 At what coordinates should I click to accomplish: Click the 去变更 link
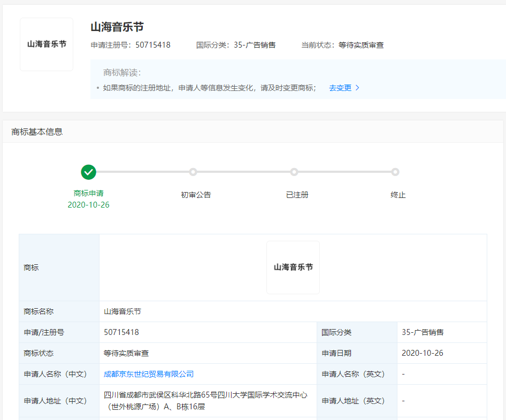(340, 88)
